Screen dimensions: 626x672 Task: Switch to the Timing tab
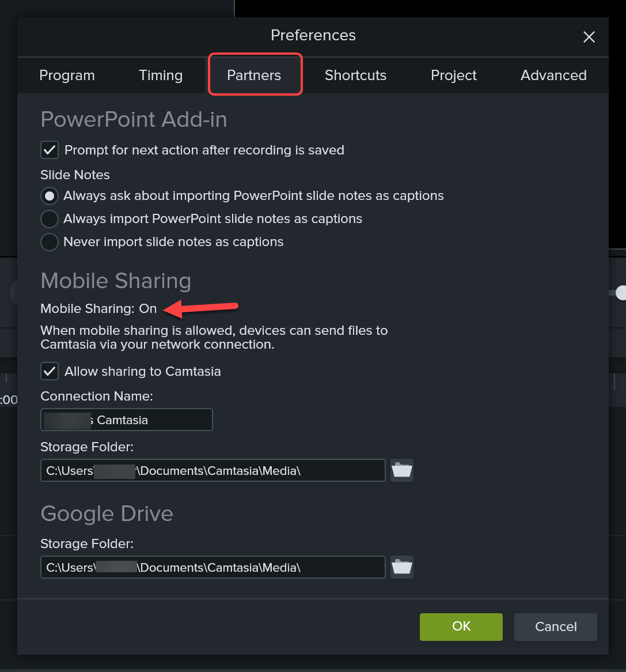(x=161, y=75)
